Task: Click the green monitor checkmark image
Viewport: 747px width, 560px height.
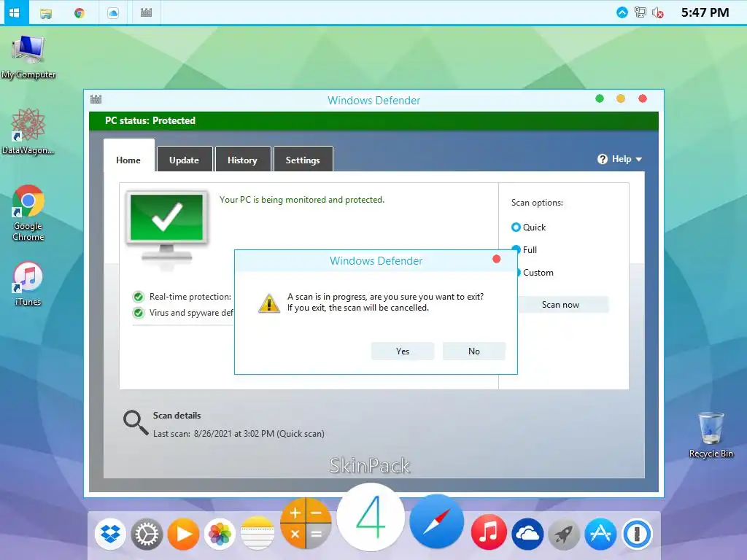Action: pos(167,227)
